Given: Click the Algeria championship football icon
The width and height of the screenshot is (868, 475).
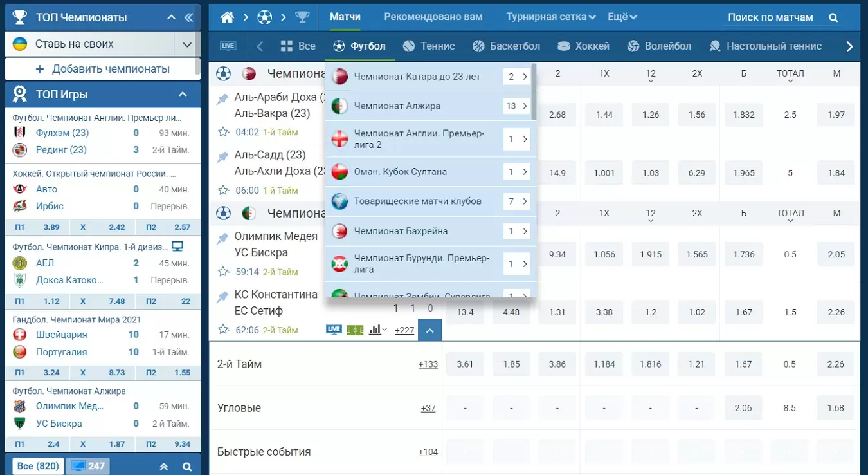Looking at the screenshot, I should (223, 213).
